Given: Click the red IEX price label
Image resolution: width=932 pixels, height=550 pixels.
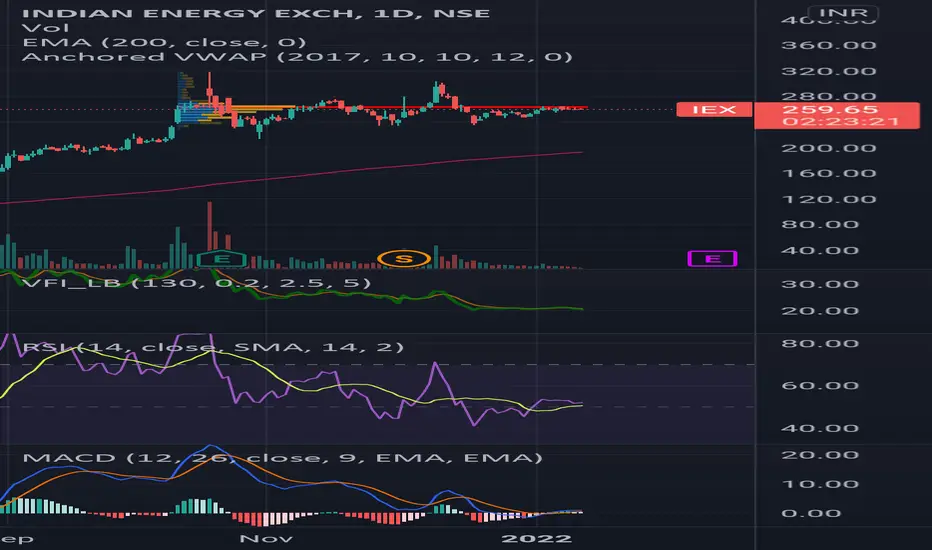Looking at the screenshot, I should [x=714, y=109].
